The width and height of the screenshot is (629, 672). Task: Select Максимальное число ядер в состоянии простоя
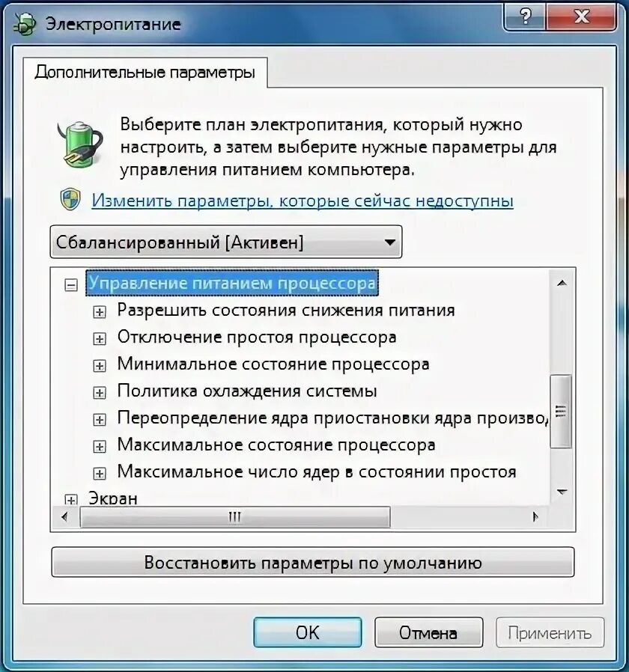pos(317,471)
